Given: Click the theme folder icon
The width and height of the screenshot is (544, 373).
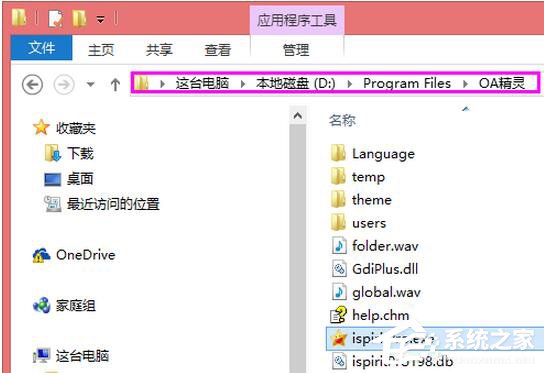Looking at the screenshot, I should tap(338, 199).
